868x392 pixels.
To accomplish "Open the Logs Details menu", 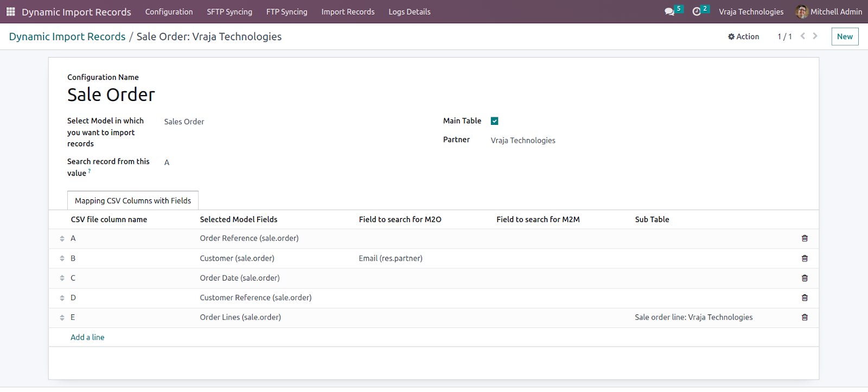I will 410,11.
